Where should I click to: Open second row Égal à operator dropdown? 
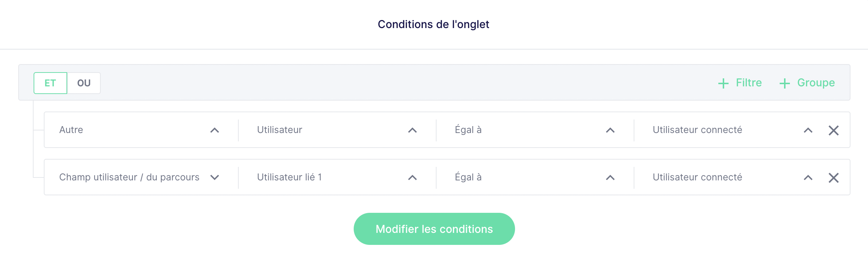535,177
